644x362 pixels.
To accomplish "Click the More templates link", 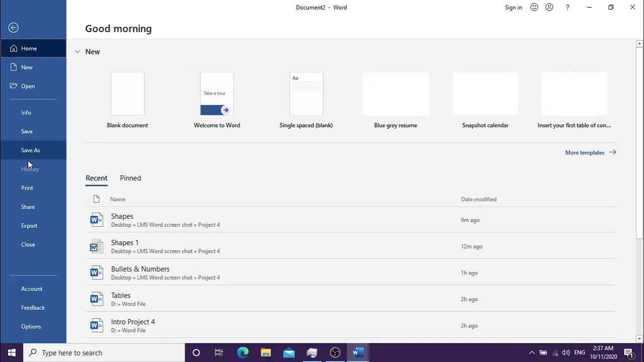I will [591, 152].
